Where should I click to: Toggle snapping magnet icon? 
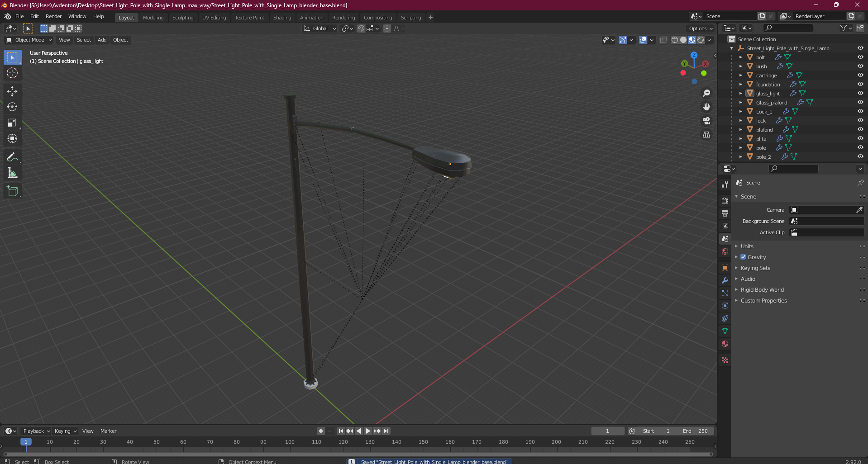pyautogui.click(x=361, y=28)
